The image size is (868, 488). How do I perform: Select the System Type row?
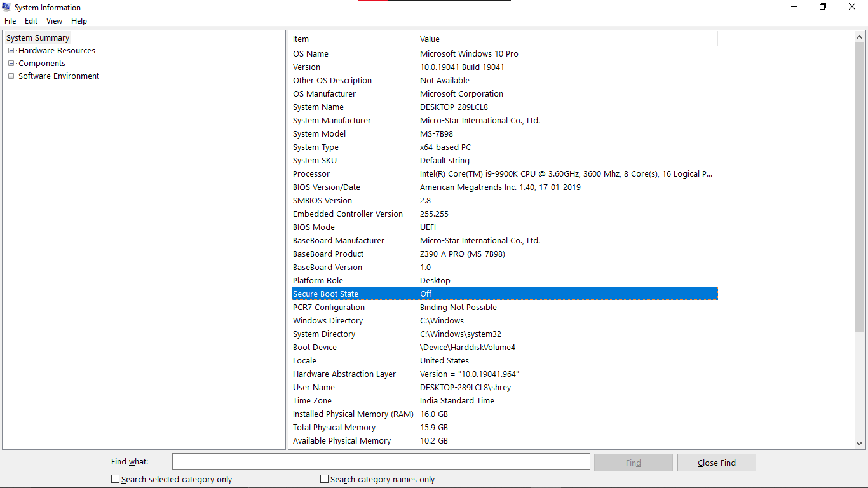[x=505, y=147]
